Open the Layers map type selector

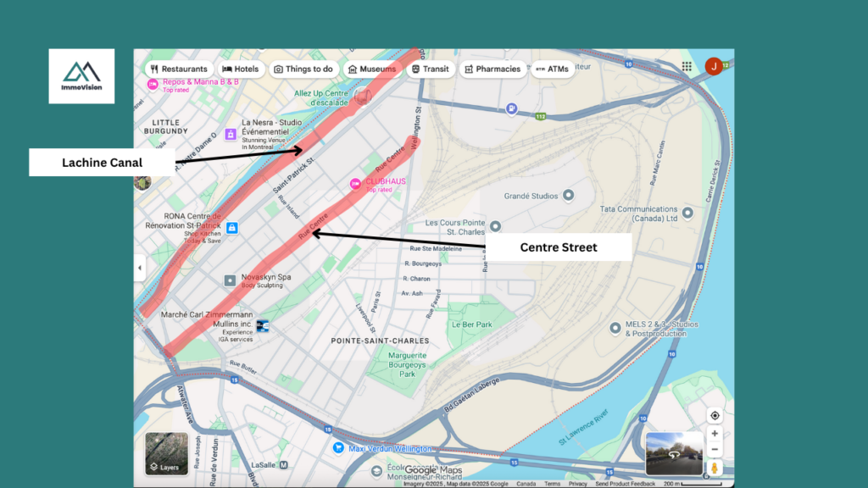click(166, 453)
